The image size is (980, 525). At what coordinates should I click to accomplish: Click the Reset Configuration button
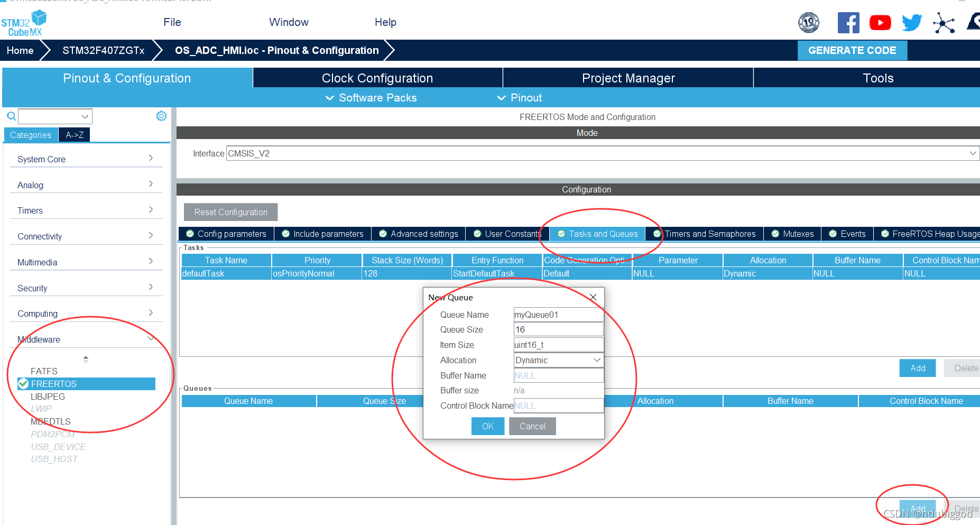point(230,212)
